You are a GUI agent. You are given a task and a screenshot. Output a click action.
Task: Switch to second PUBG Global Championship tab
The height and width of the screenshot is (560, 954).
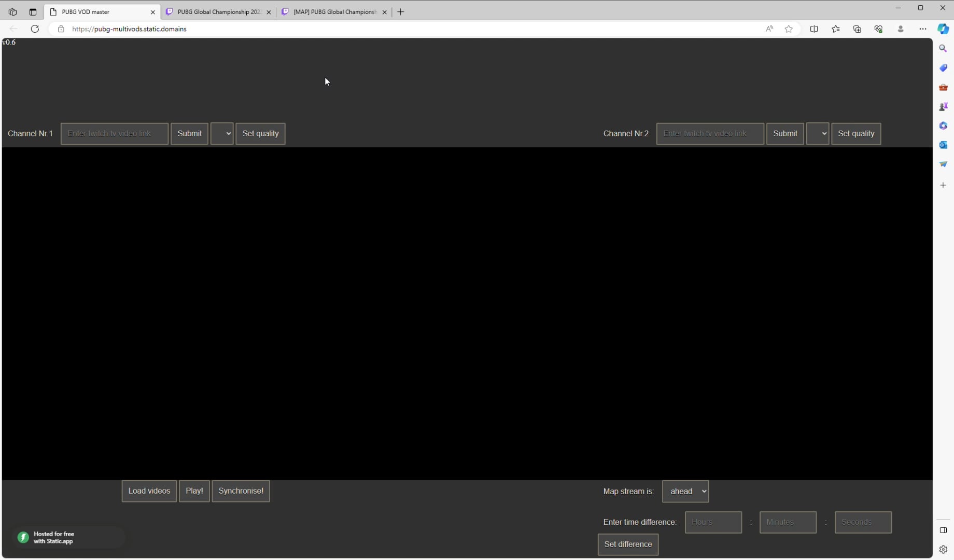(218, 12)
